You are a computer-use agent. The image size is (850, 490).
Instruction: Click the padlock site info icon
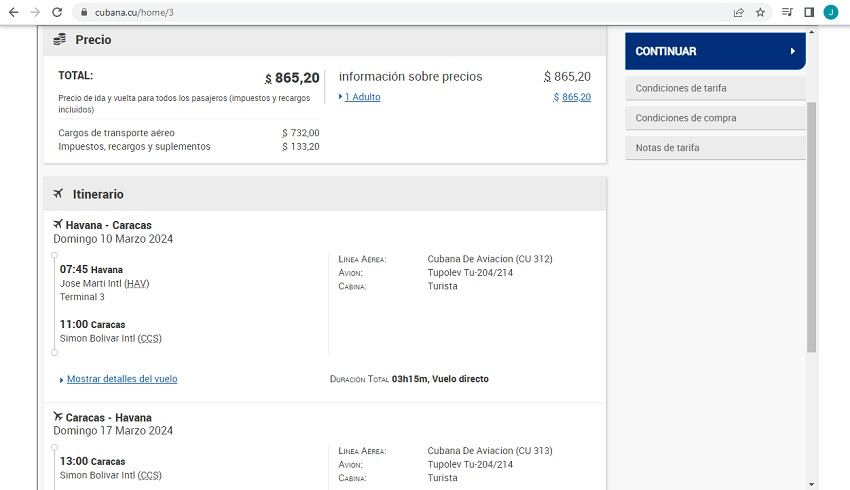pos(84,12)
